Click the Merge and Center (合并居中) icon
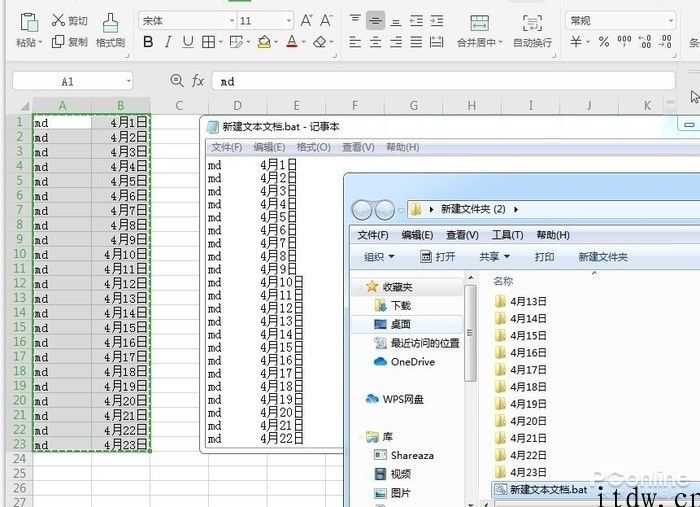 (x=479, y=22)
